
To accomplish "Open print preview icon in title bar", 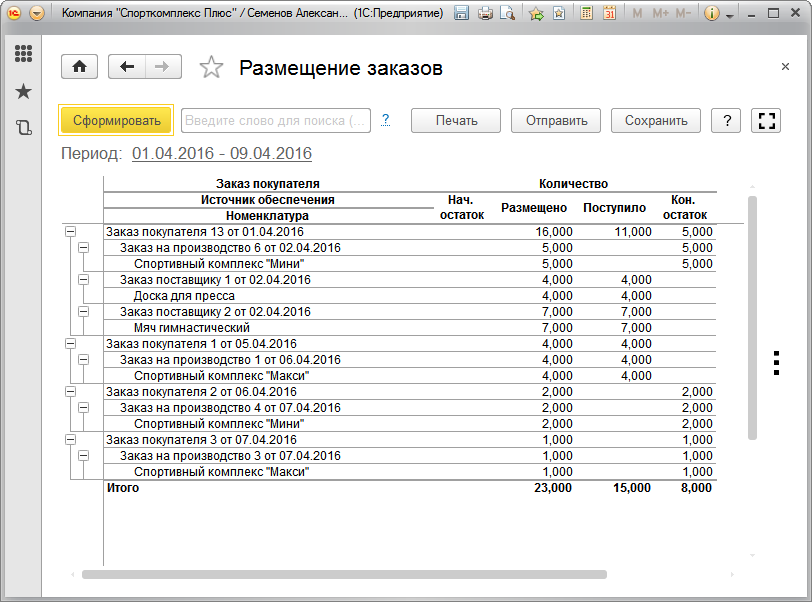I will point(507,14).
